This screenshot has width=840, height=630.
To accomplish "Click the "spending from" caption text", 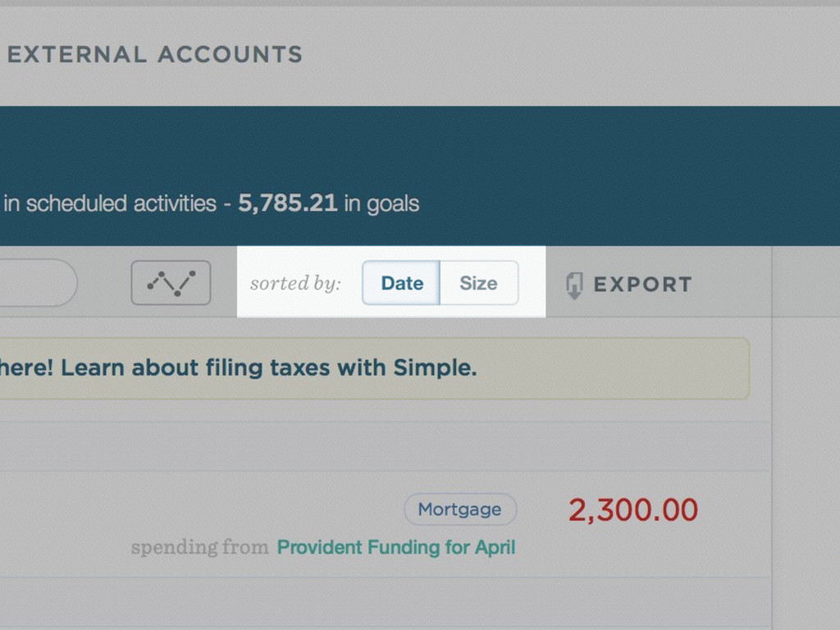I will 200,547.
